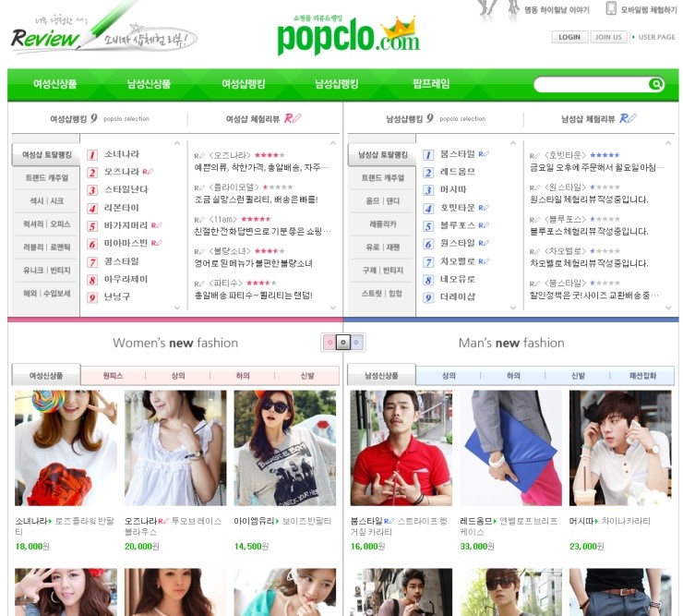Open the 아이엠유리 sunglasses product thumbnail
683x616 pixels.
tap(285, 448)
